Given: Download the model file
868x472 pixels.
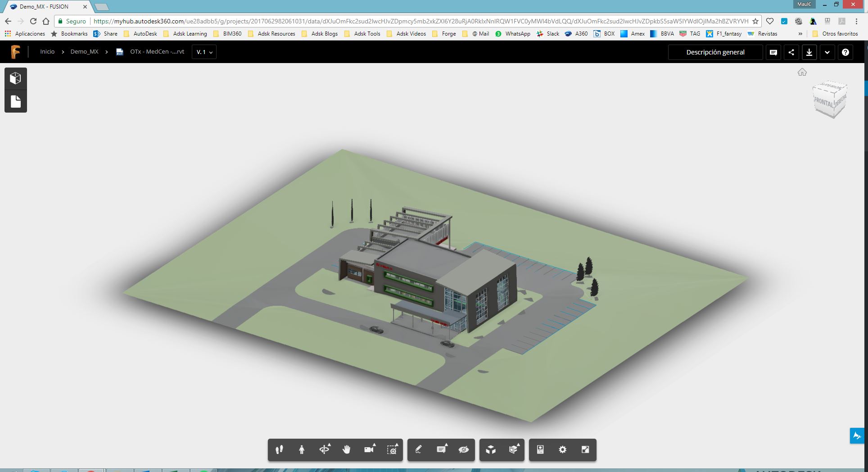Looking at the screenshot, I should [x=809, y=52].
